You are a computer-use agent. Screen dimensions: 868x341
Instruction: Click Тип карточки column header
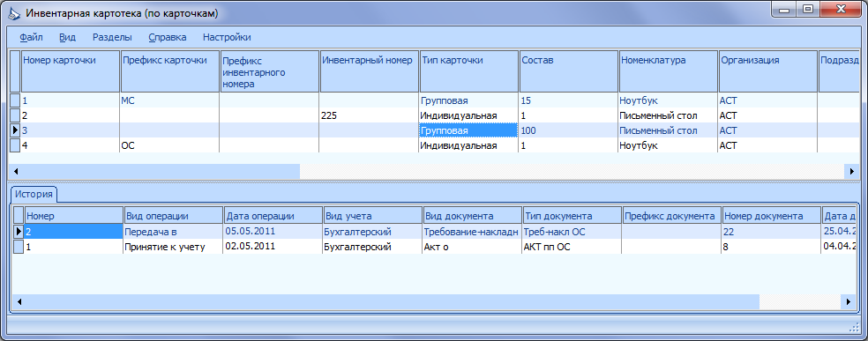469,71
